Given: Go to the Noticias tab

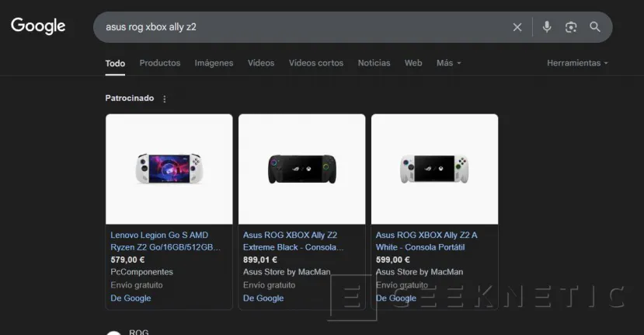Looking at the screenshot, I should pyautogui.click(x=374, y=63).
